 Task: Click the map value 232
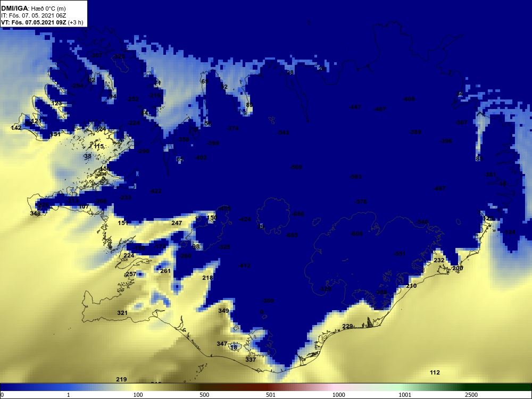click(439, 260)
